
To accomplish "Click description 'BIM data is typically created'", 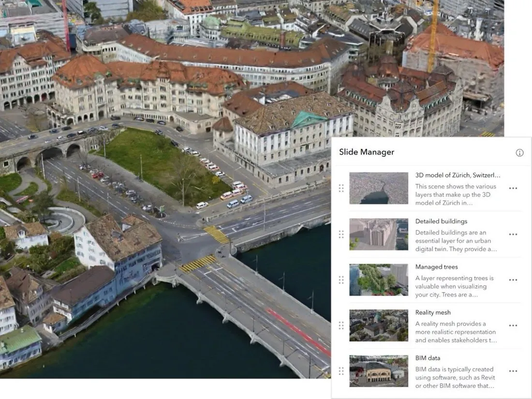I will [455, 377].
